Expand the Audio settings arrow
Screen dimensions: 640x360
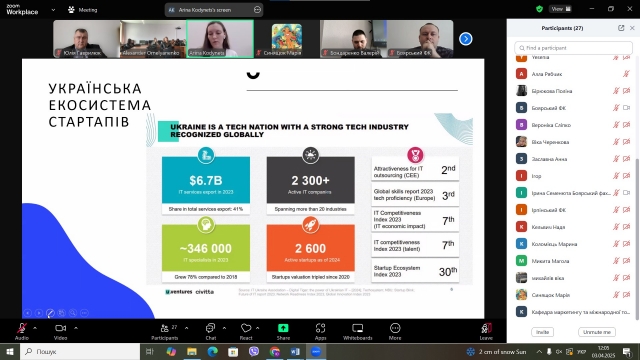35,328
